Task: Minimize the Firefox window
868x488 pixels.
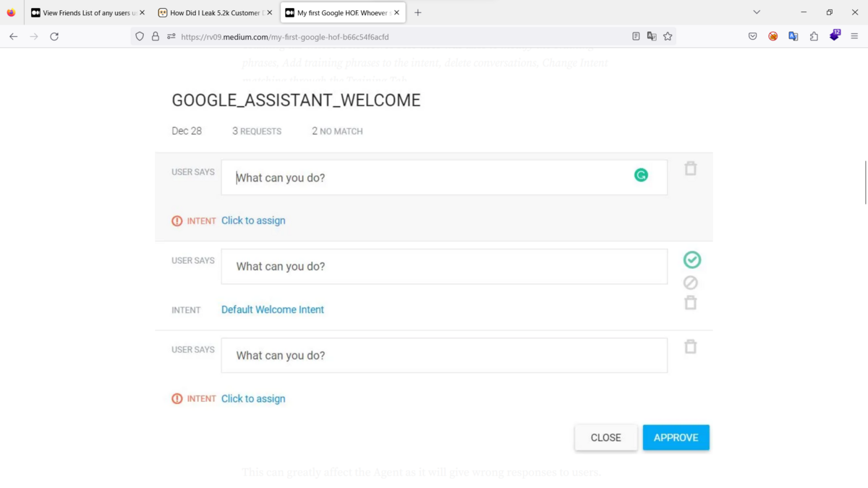Action: click(x=804, y=12)
